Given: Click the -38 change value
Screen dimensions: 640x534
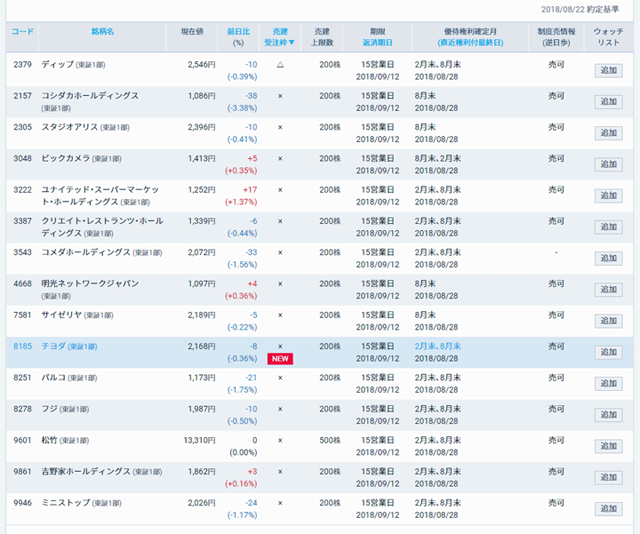Looking at the screenshot, I should point(251,96).
